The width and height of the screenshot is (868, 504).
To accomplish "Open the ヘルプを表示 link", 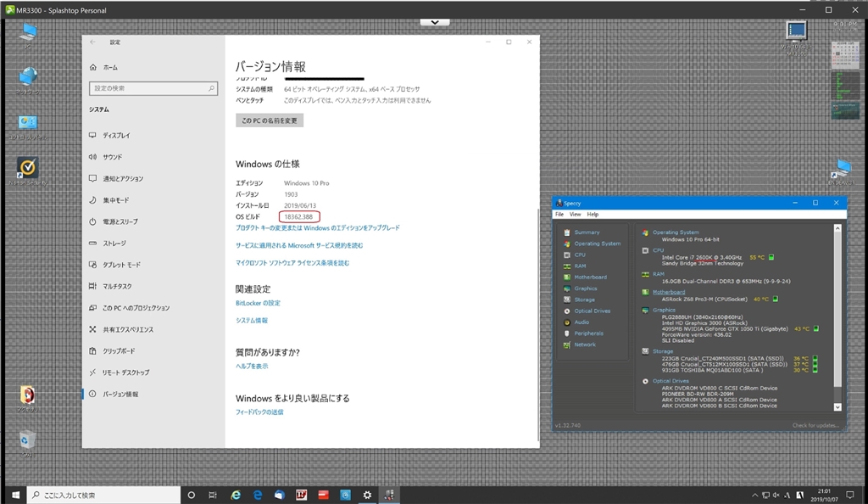I will (x=252, y=366).
